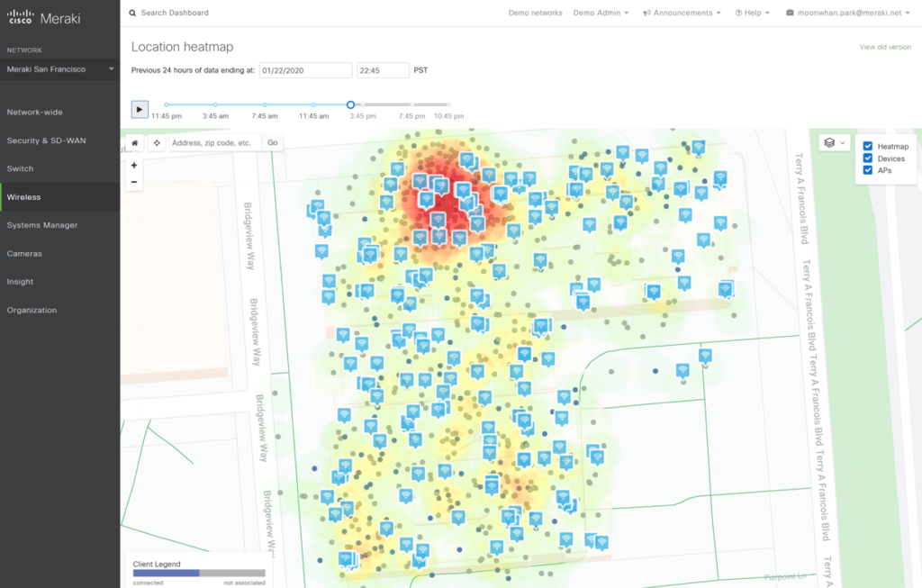Open the map layers stack icon
Viewport: 922px width, 588px height.
click(829, 143)
